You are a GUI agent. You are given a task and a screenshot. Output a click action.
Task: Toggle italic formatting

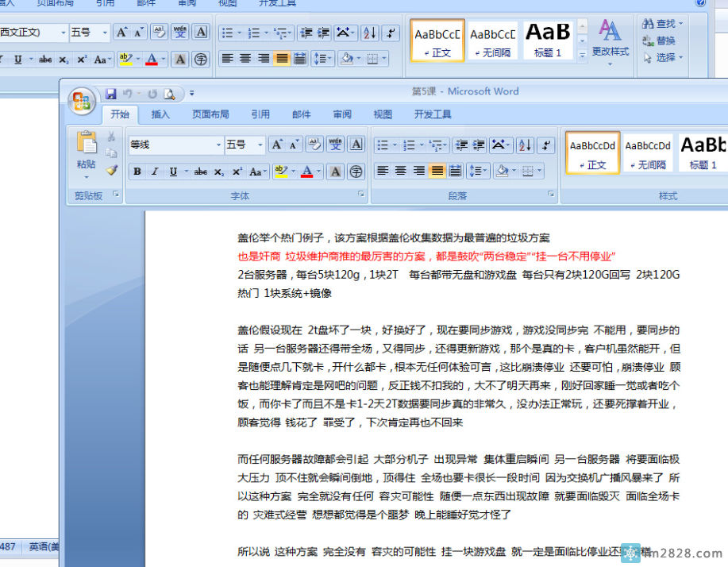pos(153,171)
